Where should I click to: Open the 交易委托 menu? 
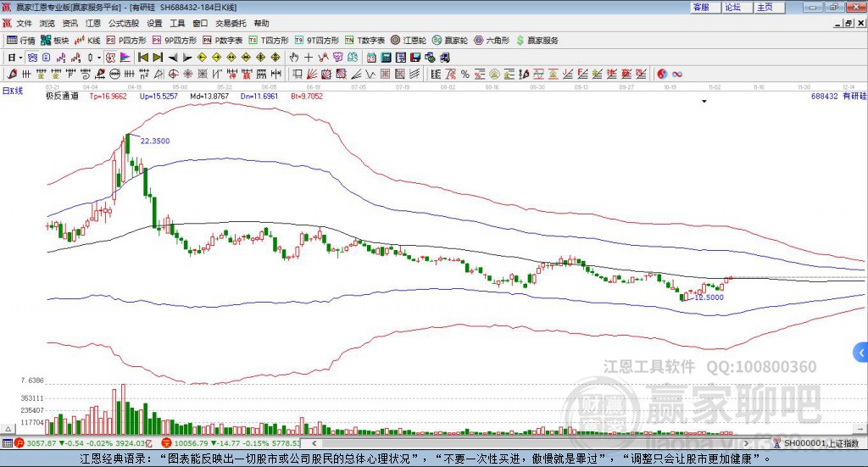[x=231, y=23]
